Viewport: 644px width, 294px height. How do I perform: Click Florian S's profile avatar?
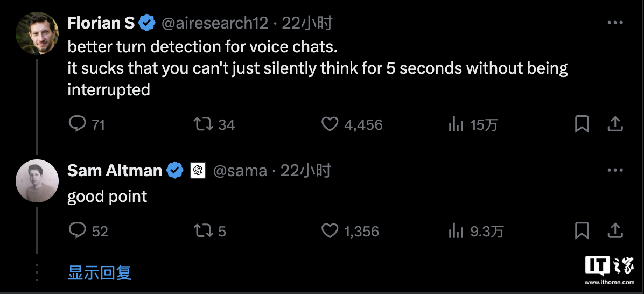point(37,32)
